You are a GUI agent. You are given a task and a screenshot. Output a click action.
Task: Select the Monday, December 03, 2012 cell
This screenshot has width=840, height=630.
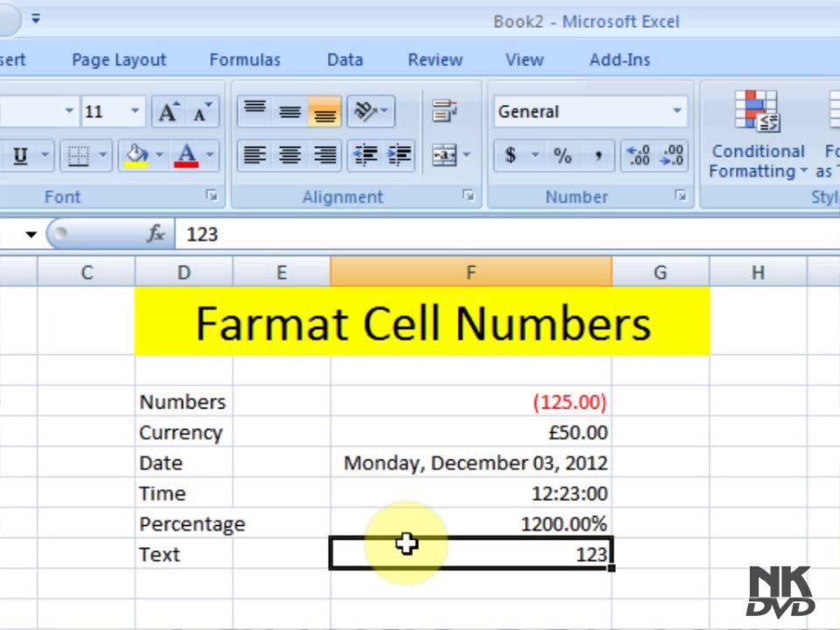pyautogui.click(x=471, y=462)
